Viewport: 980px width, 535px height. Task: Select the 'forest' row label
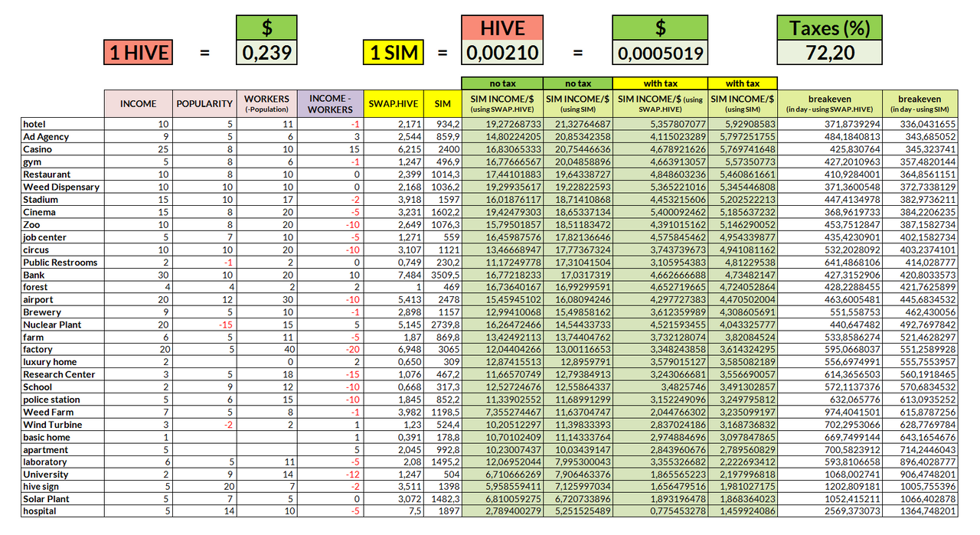(63, 287)
